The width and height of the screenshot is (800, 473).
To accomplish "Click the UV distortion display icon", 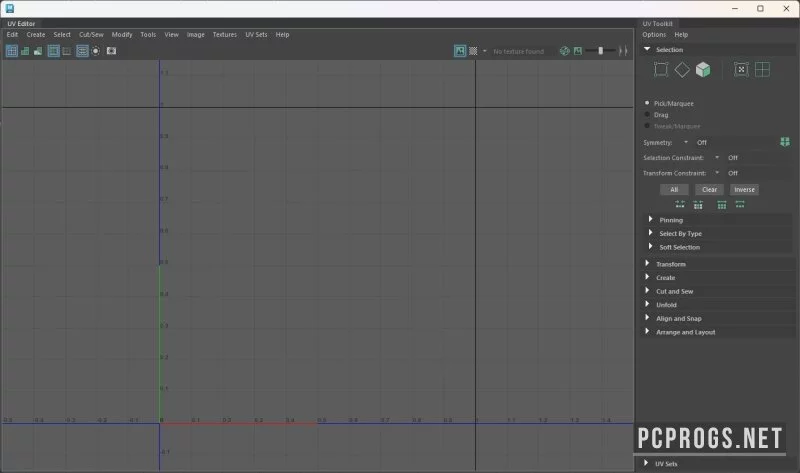I will (x=38, y=51).
